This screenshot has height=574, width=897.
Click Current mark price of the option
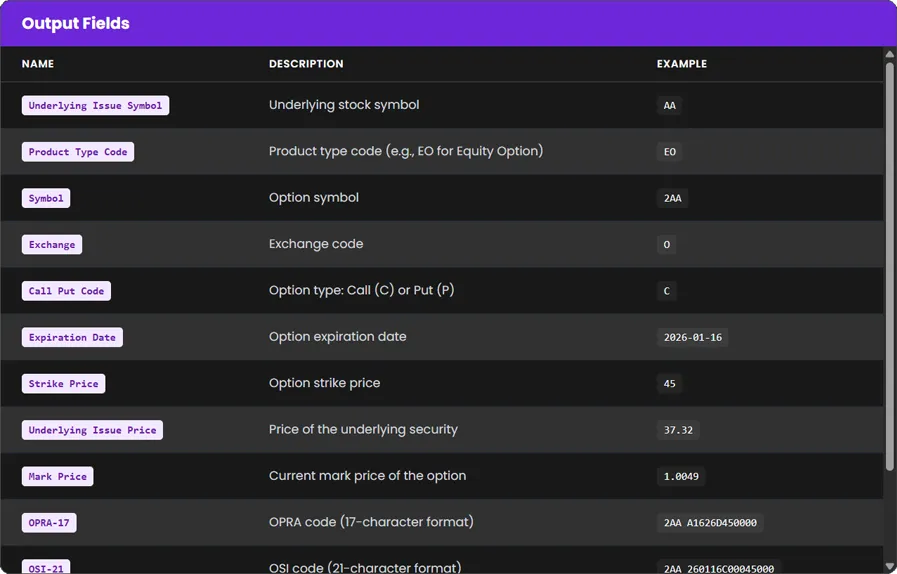point(367,476)
